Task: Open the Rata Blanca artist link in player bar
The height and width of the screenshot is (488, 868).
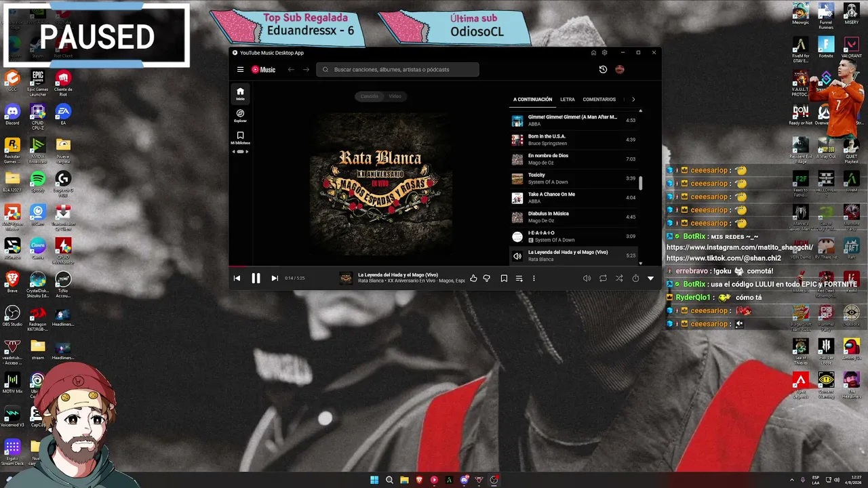Action: point(371,281)
